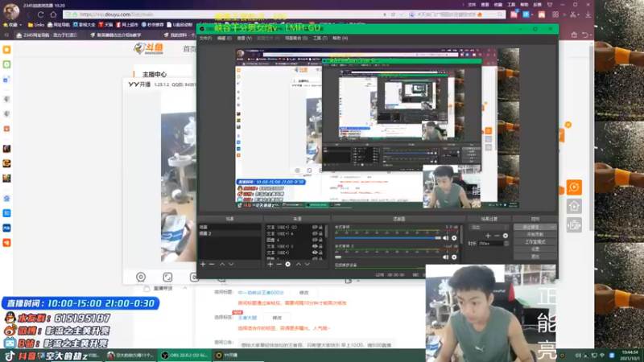Open OBS 文件(F) menu
The height and width of the screenshot is (362, 644).
tap(205, 38)
